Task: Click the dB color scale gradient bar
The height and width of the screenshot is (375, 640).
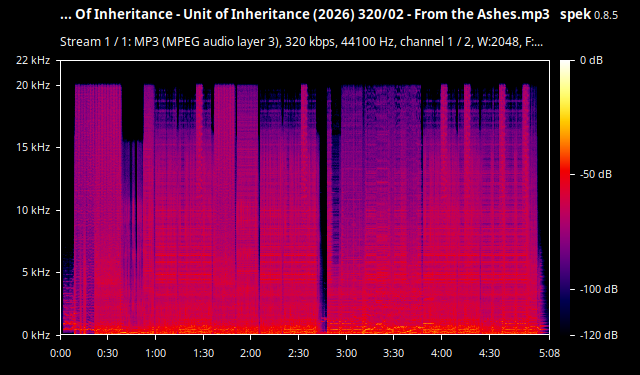Action: pos(565,197)
